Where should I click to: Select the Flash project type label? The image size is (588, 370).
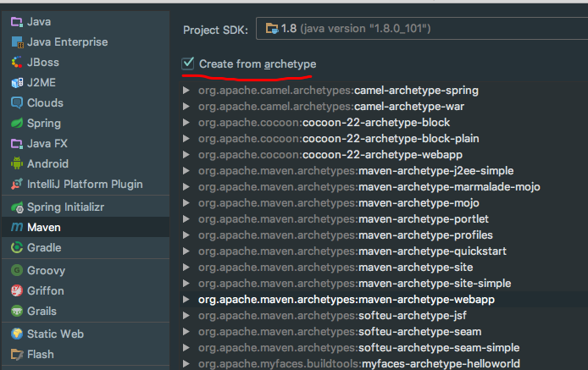pyautogui.click(x=41, y=354)
